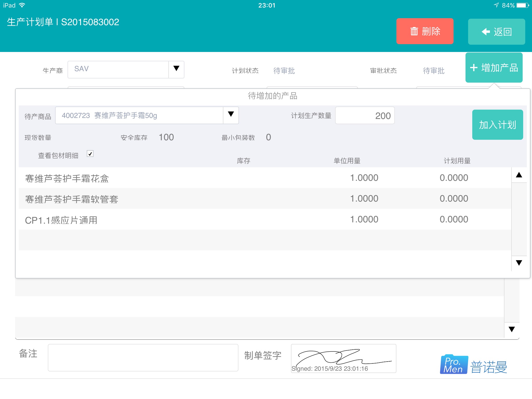Click the 待增加的产品 panel title

[x=272, y=96]
